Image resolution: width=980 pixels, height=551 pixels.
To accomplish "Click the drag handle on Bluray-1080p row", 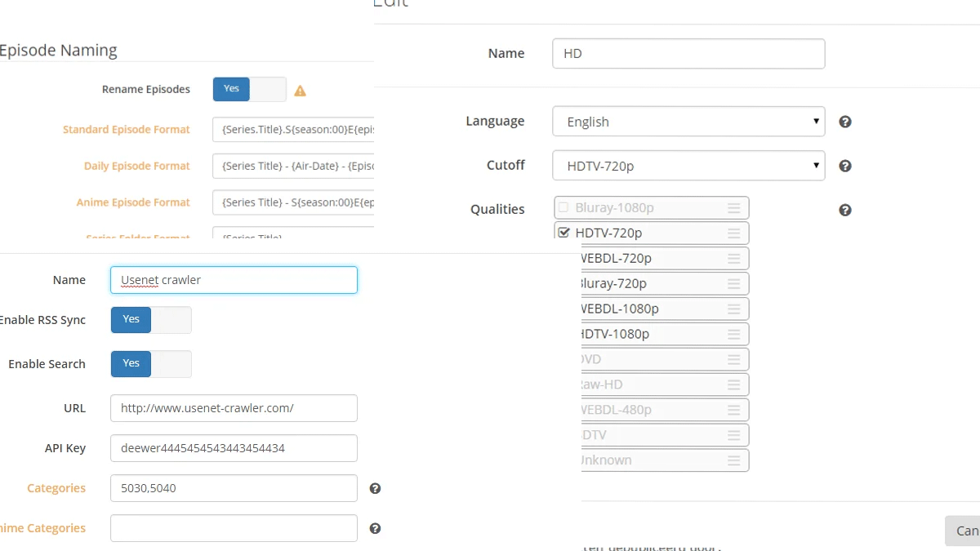I will 733,208.
